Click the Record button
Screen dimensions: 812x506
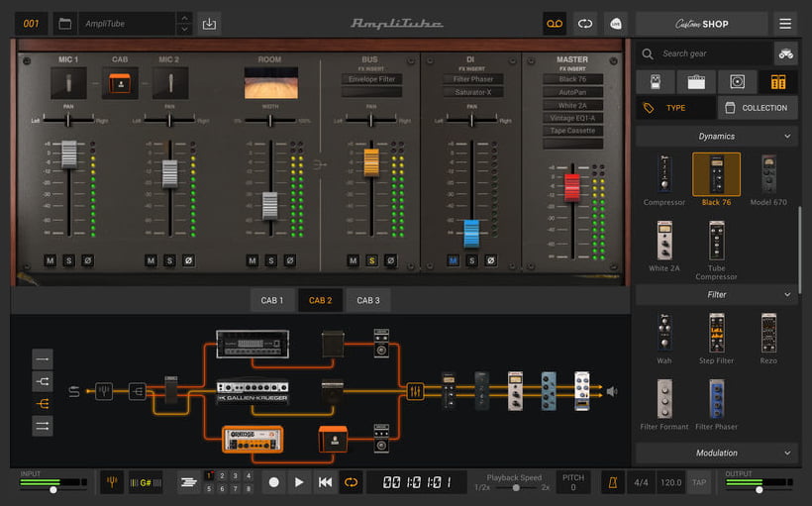(274, 482)
